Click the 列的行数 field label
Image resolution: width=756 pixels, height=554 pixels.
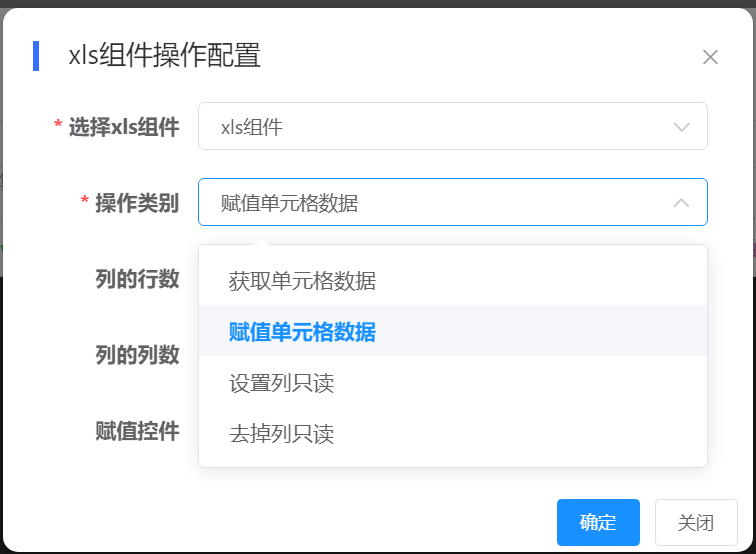tap(137, 279)
